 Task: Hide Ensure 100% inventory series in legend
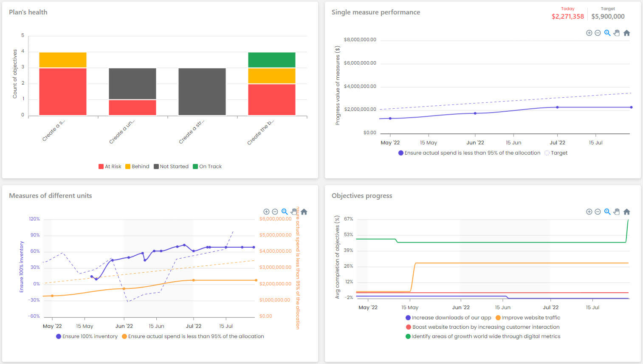pos(87,336)
